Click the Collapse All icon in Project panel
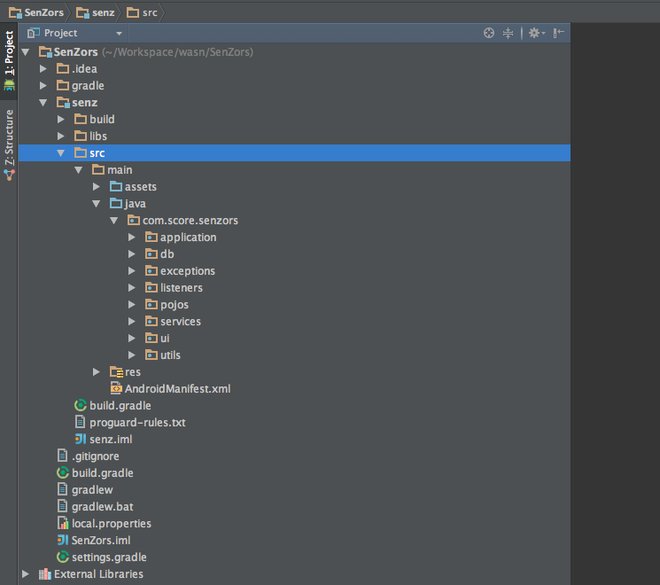The width and height of the screenshot is (660, 585). click(x=508, y=33)
